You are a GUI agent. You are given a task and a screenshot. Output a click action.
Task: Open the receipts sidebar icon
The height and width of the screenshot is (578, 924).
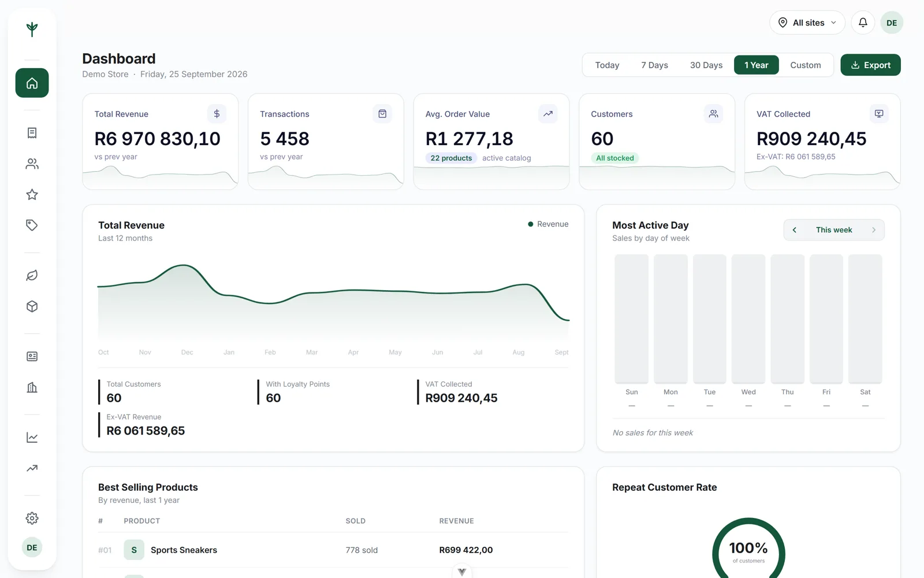tap(32, 133)
